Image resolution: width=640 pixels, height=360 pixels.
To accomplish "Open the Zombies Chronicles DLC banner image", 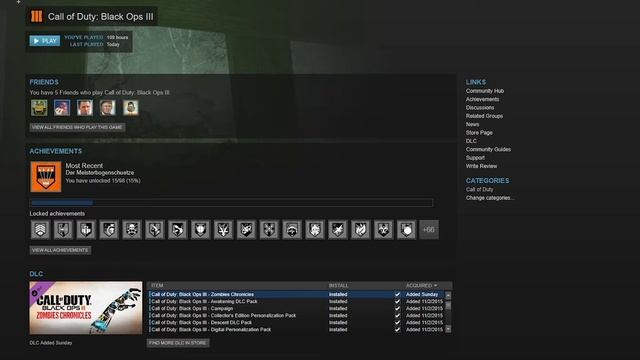I will tap(86, 308).
